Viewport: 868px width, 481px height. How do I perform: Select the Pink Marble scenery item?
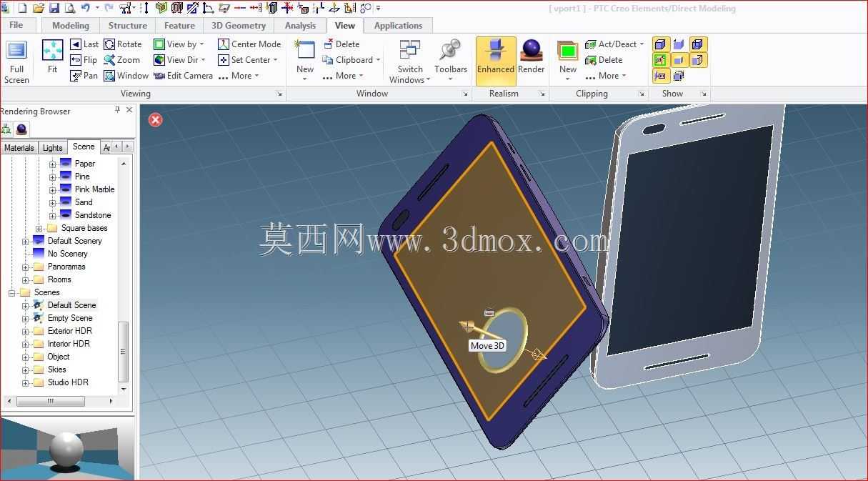(x=94, y=189)
